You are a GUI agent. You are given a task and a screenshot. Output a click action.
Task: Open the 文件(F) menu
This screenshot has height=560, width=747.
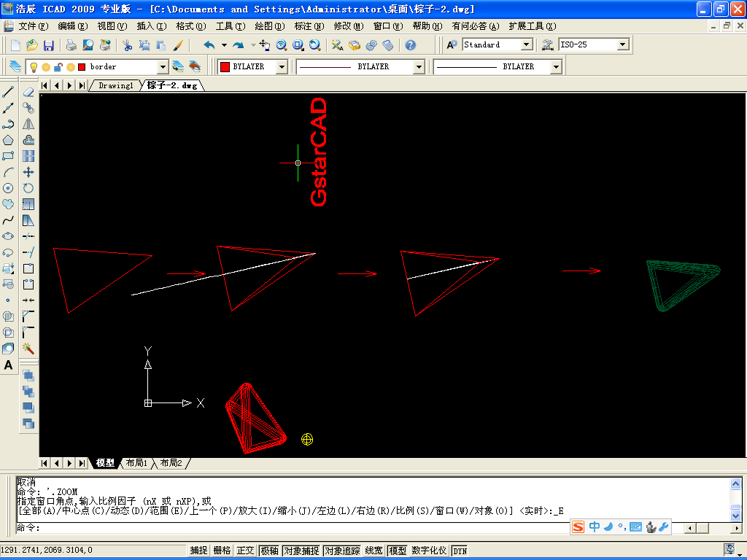pos(34,26)
